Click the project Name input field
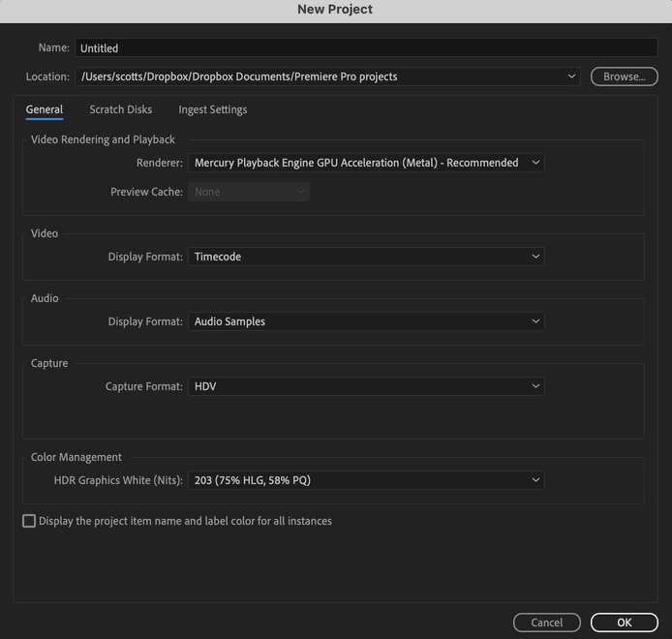 [x=366, y=47]
